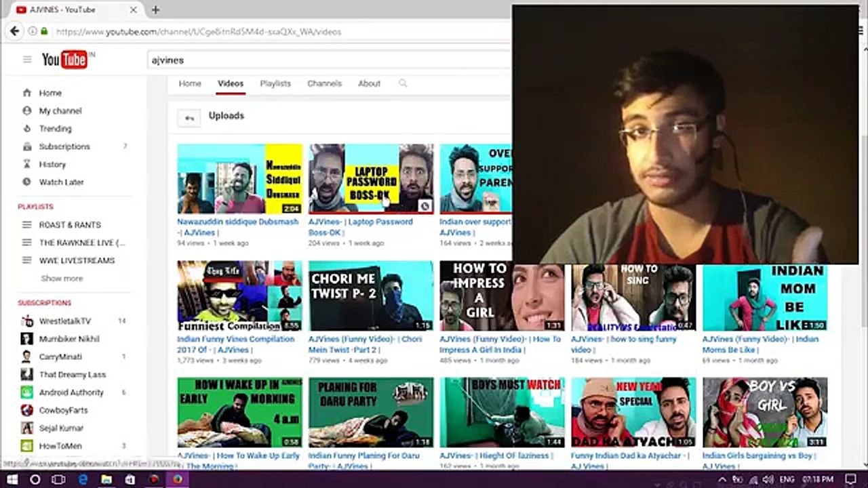Open the Laptop Password Boss-OK thumbnail
This screenshot has height=488, width=868.
point(371,178)
